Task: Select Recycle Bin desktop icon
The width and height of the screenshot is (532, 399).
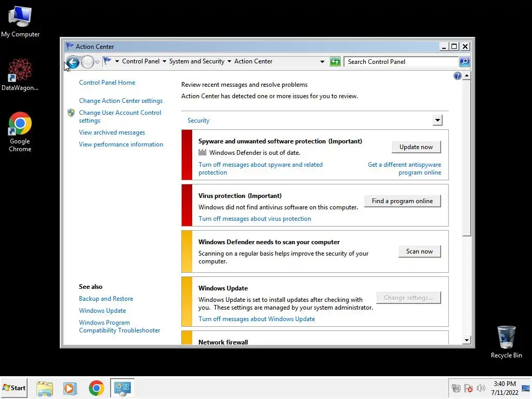Action: tap(506, 342)
